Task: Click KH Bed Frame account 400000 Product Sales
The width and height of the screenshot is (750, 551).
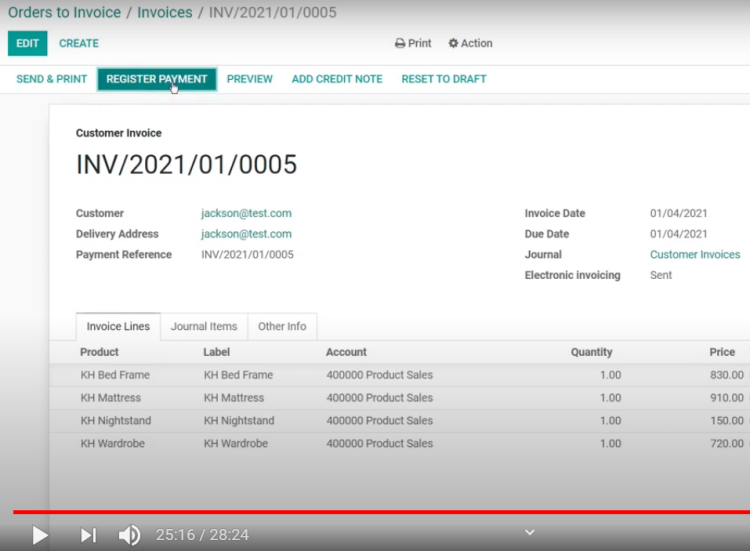Action: point(380,375)
